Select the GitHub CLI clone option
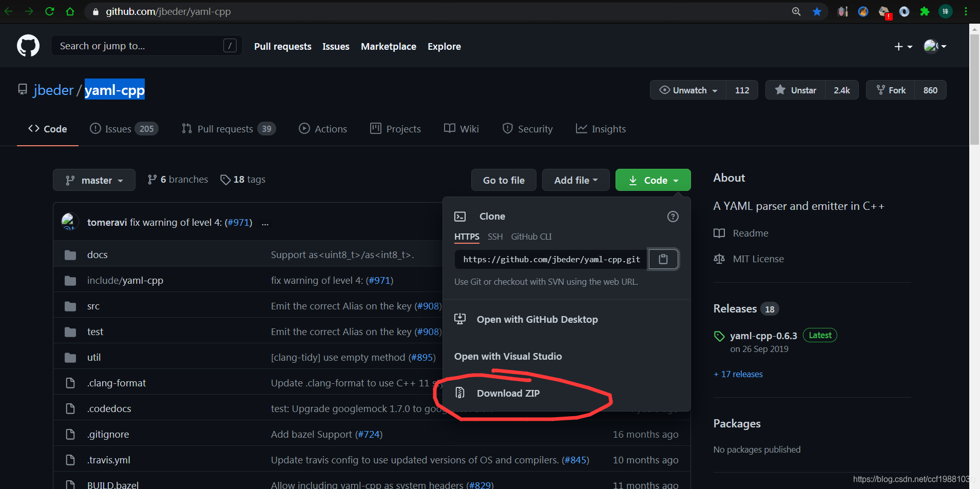This screenshot has height=489, width=980. pos(531,237)
